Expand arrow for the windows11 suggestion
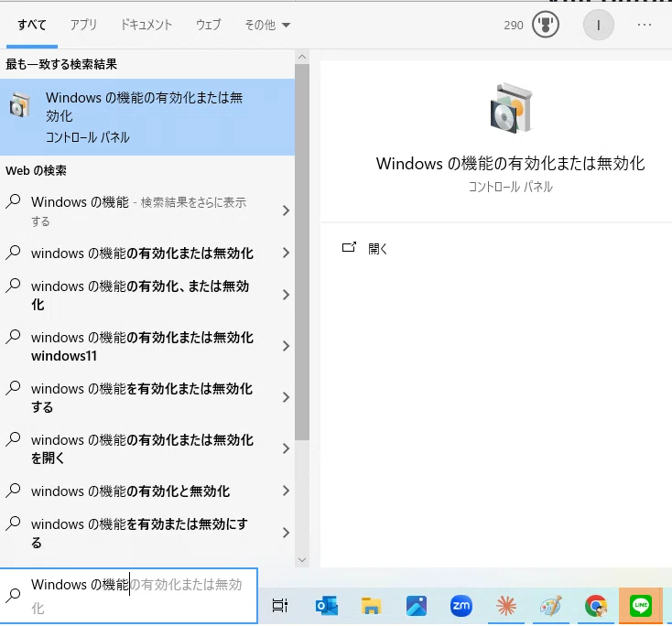The image size is (672, 626). coord(286,346)
